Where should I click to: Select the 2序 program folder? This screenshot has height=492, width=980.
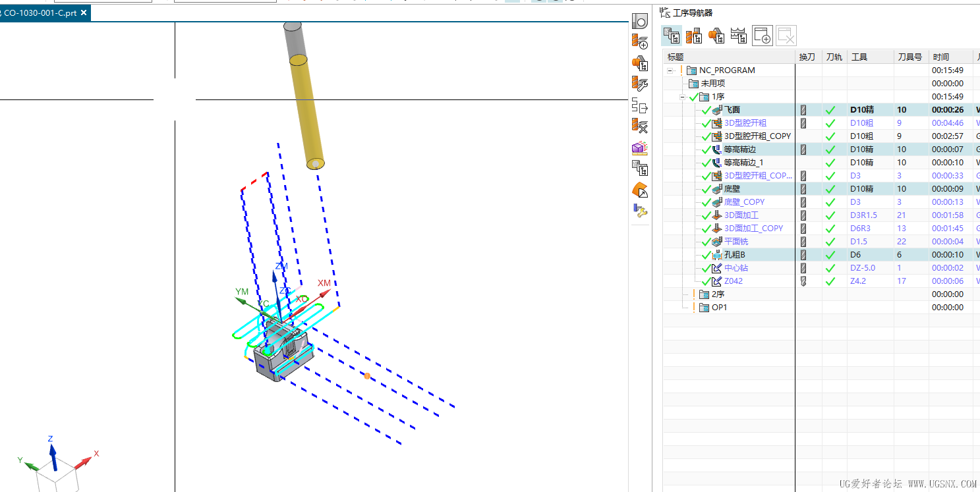[718, 294]
